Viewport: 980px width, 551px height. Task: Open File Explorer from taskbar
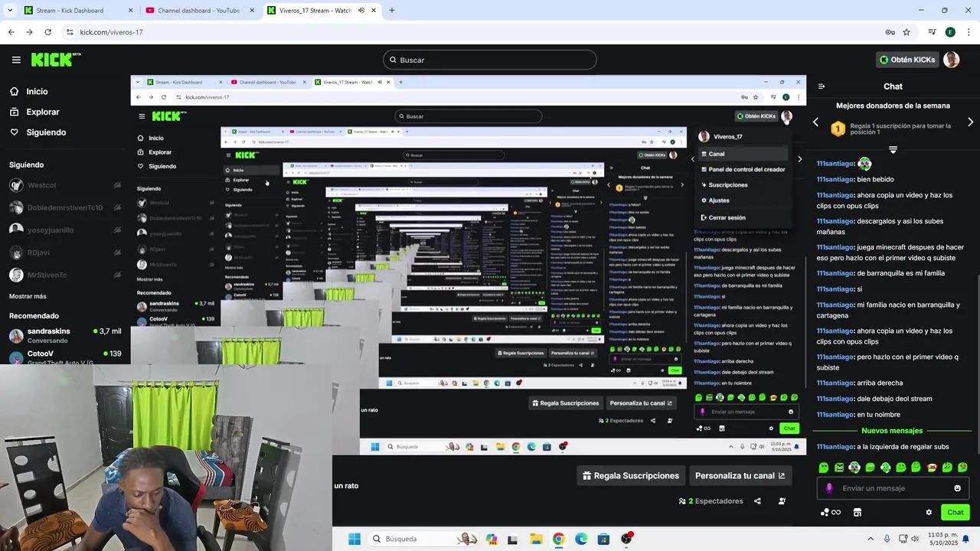coord(536,539)
